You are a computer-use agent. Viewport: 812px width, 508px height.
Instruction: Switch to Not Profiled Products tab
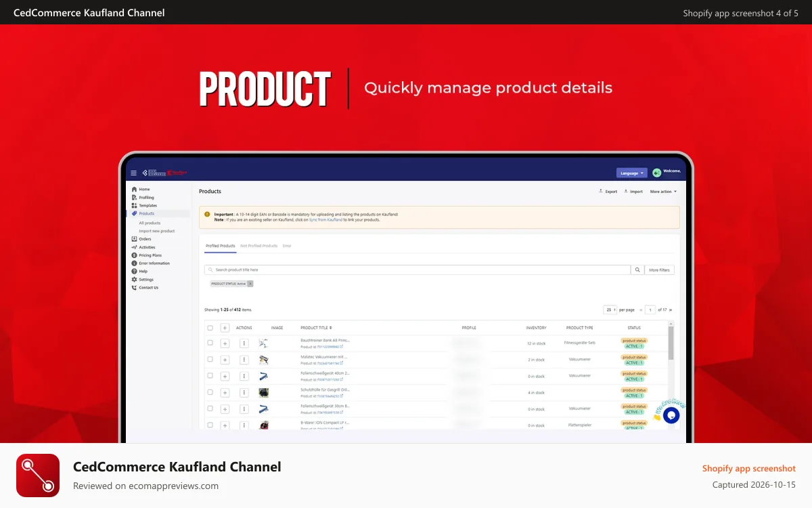(x=259, y=246)
